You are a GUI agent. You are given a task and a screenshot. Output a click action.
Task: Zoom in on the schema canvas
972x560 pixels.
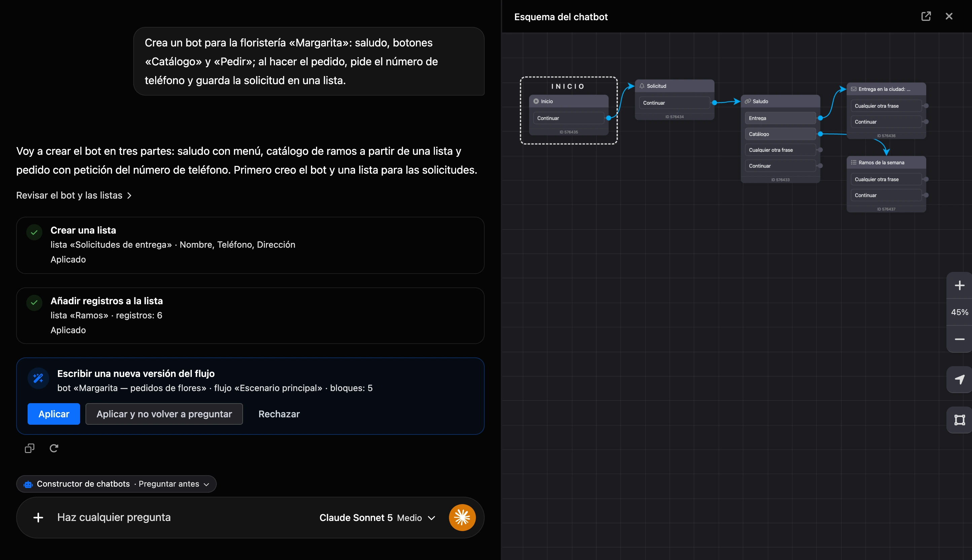click(959, 285)
